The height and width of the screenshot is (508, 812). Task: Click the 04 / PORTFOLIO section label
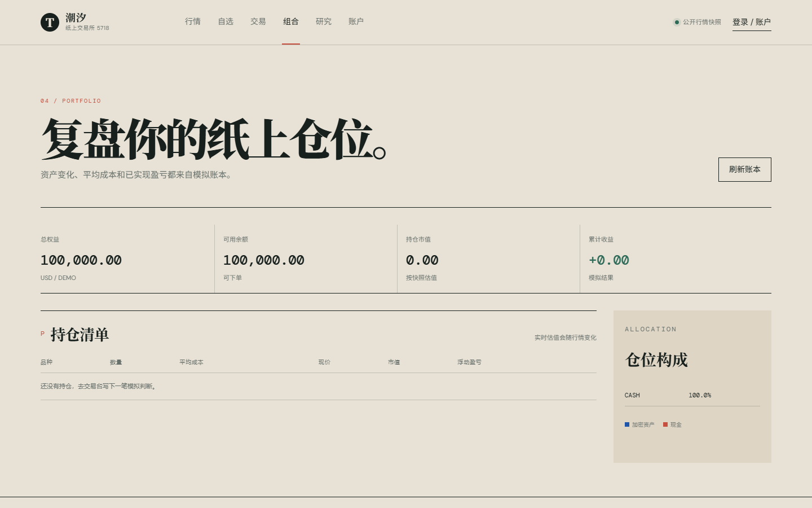click(x=70, y=101)
